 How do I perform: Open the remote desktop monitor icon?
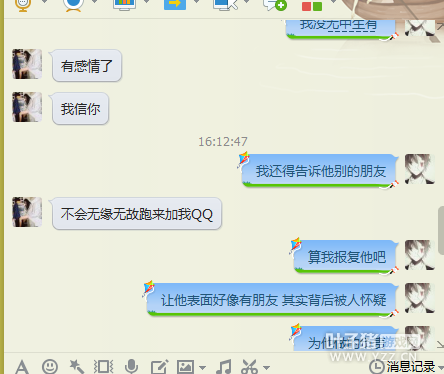[226, 4]
